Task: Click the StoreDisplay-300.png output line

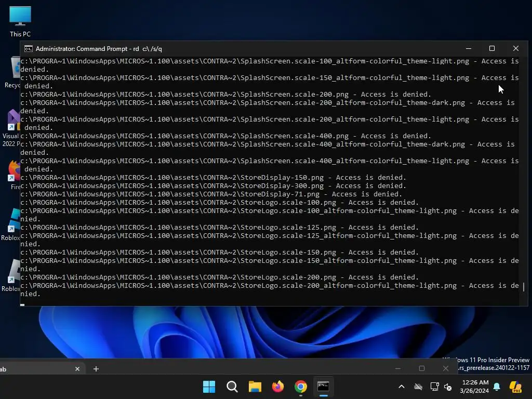Action: pyautogui.click(x=213, y=185)
